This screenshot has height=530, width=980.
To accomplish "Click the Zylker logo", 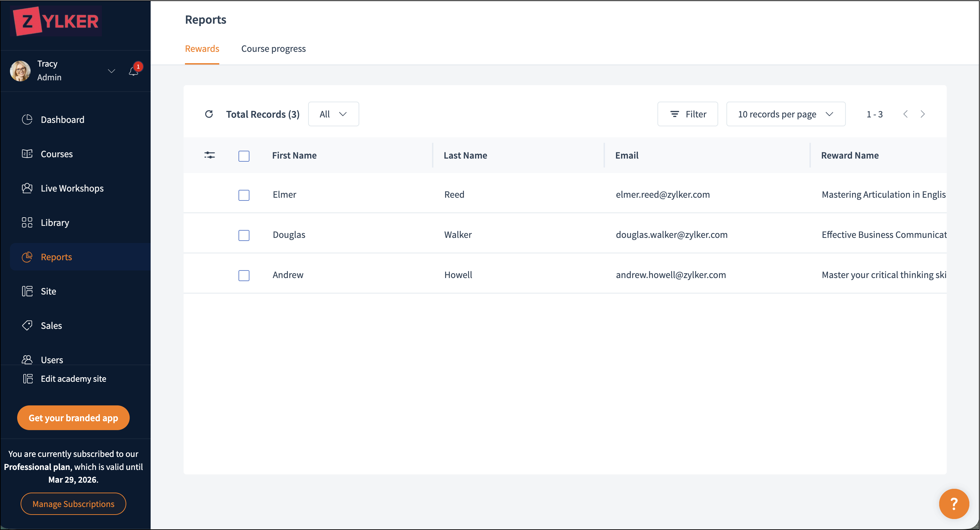I will (x=56, y=22).
